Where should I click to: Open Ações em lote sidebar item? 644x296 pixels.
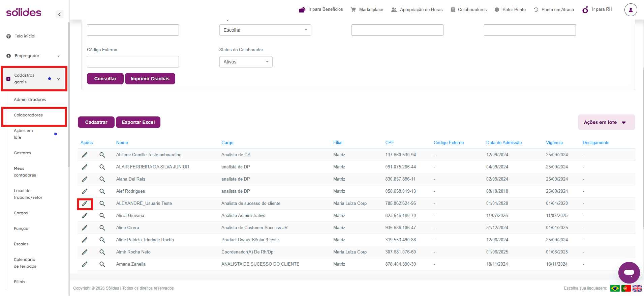click(x=23, y=134)
